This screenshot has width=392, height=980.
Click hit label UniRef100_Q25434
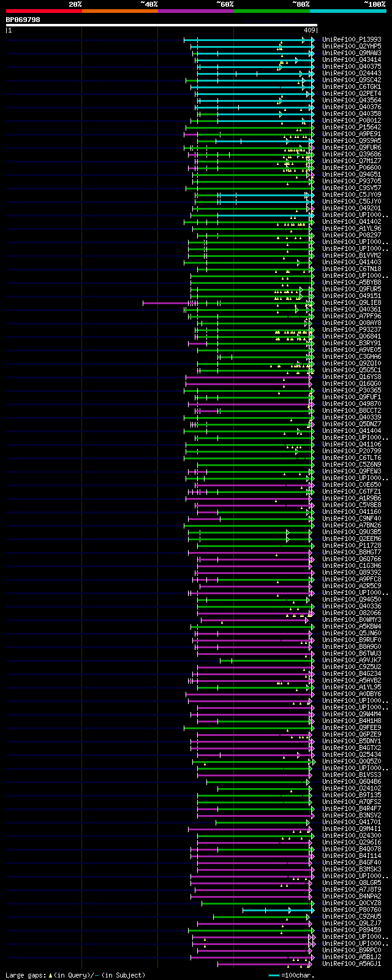click(x=352, y=755)
